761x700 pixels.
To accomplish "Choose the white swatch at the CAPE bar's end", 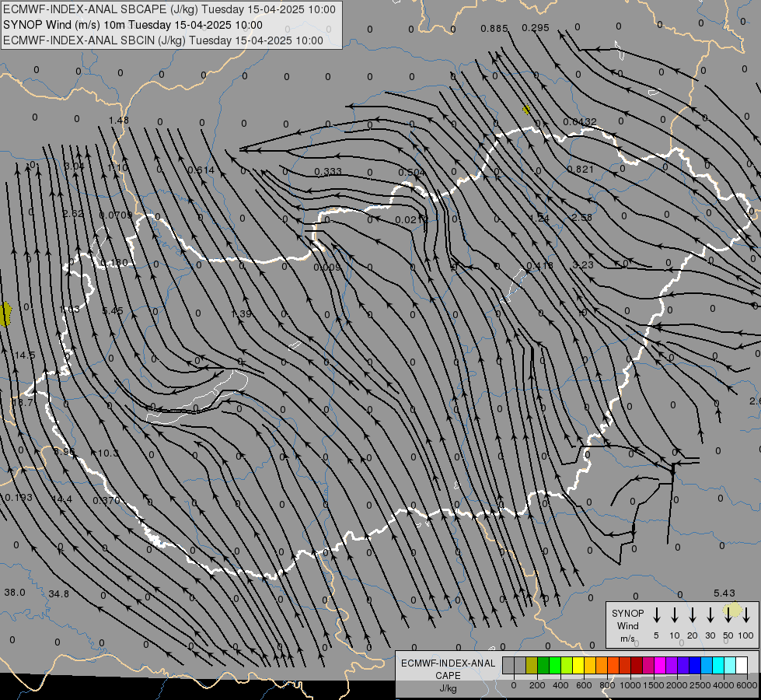I will [742, 665].
